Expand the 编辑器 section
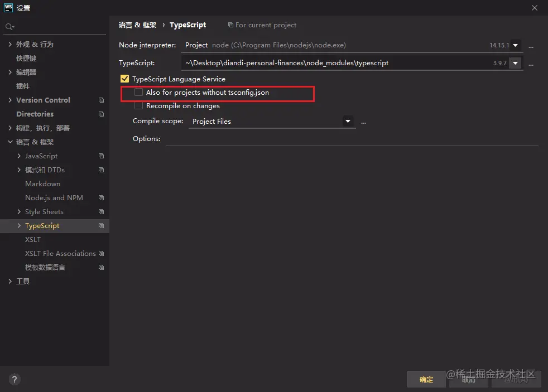548x392 pixels. click(10, 72)
